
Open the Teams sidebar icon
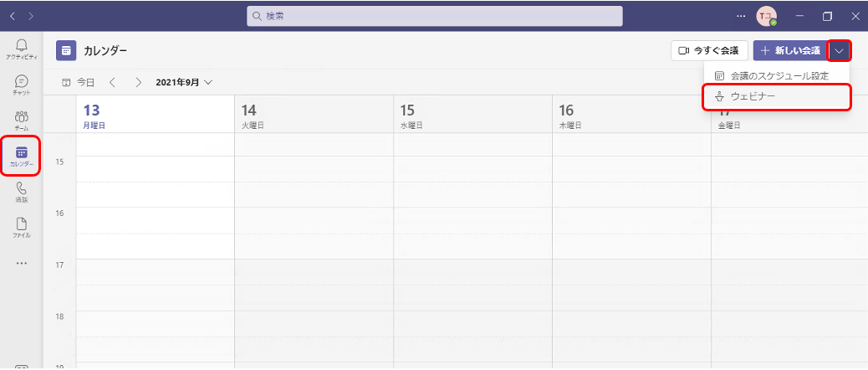tap(22, 121)
